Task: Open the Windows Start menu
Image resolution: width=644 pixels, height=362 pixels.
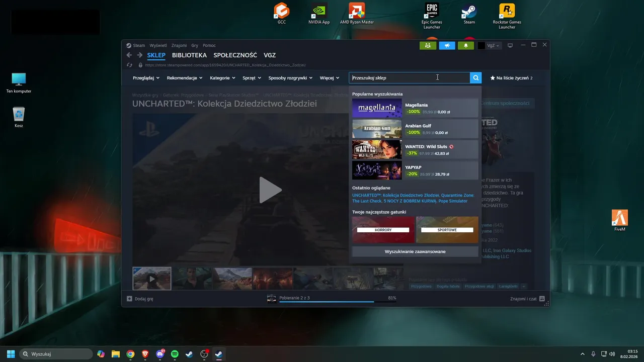Action: pos(11,354)
